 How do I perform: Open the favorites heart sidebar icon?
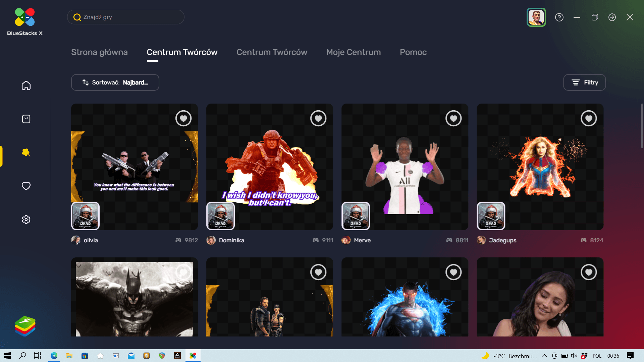pos(26,186)
